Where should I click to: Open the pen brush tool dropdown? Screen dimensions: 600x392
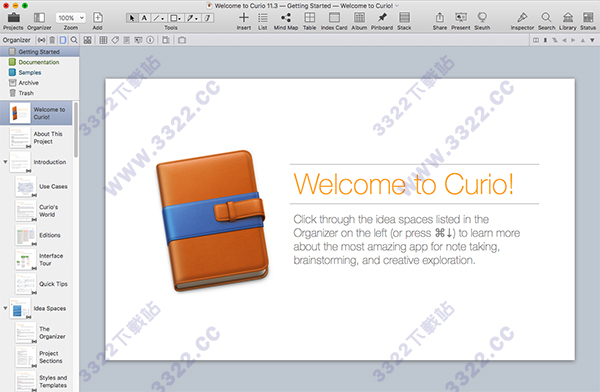(192, 18)
